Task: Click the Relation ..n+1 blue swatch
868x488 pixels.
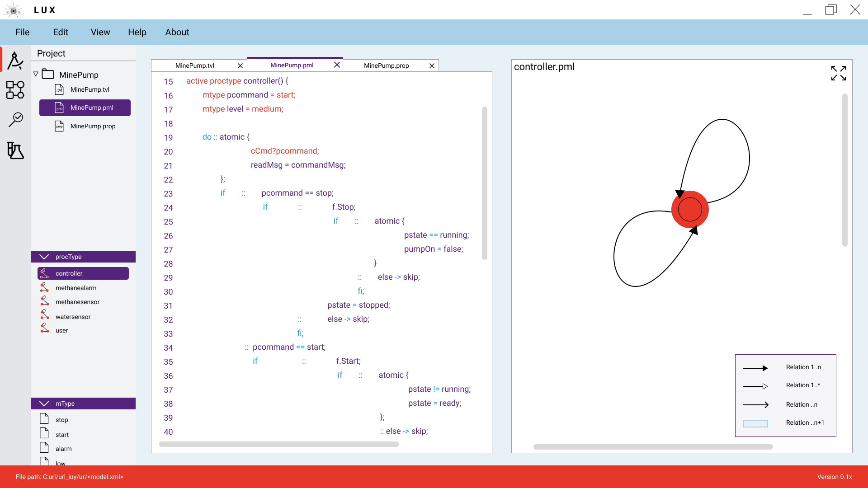Action: point(755,423)
